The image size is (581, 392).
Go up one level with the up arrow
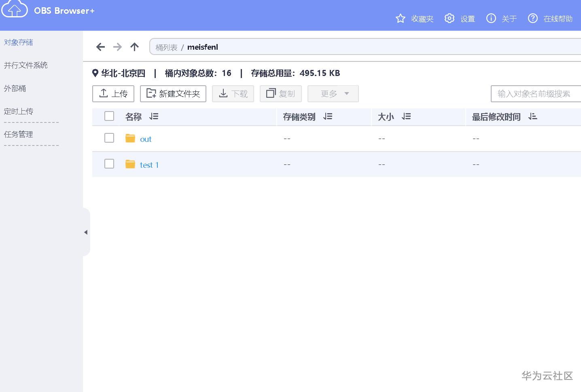pyautogui.click(x=134, y=47)
